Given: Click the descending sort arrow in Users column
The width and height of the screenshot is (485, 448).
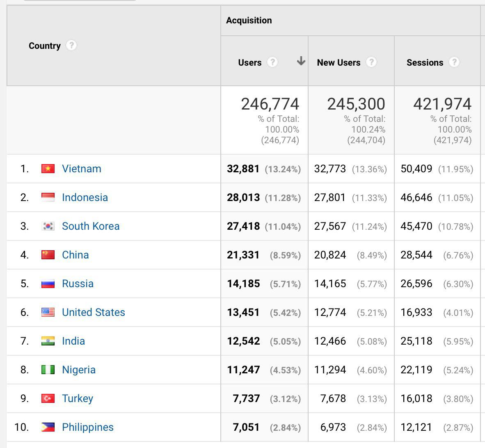Looking at the screenshot, I should pyautogui.click(x=301, y=62).
